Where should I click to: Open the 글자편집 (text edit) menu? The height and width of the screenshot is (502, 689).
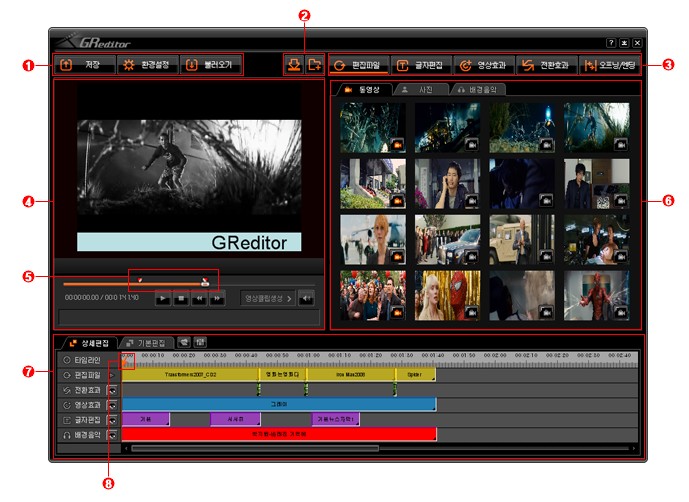tap(421, 65)
